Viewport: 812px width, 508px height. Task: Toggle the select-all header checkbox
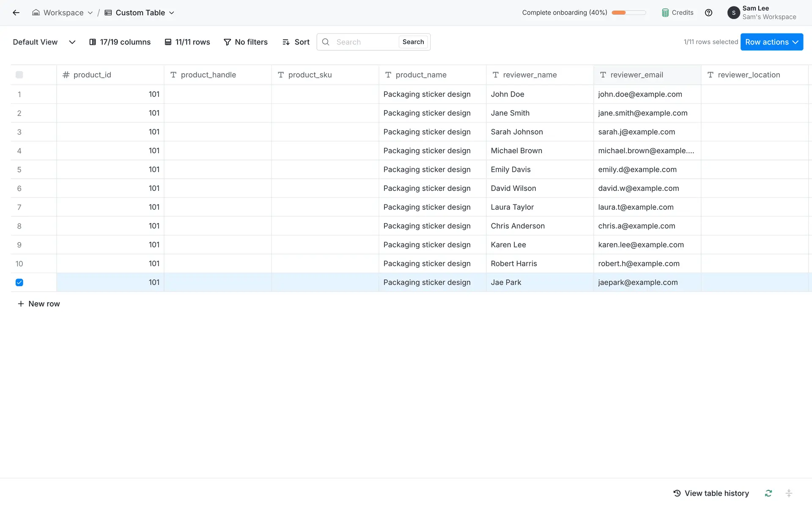click(x=19, y=75)
